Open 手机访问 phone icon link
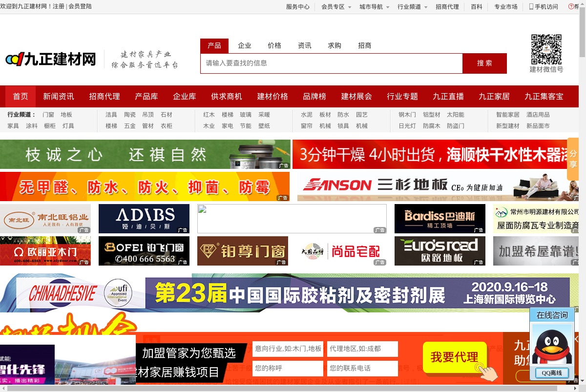 pyautogui.click(x=543, y=7)
